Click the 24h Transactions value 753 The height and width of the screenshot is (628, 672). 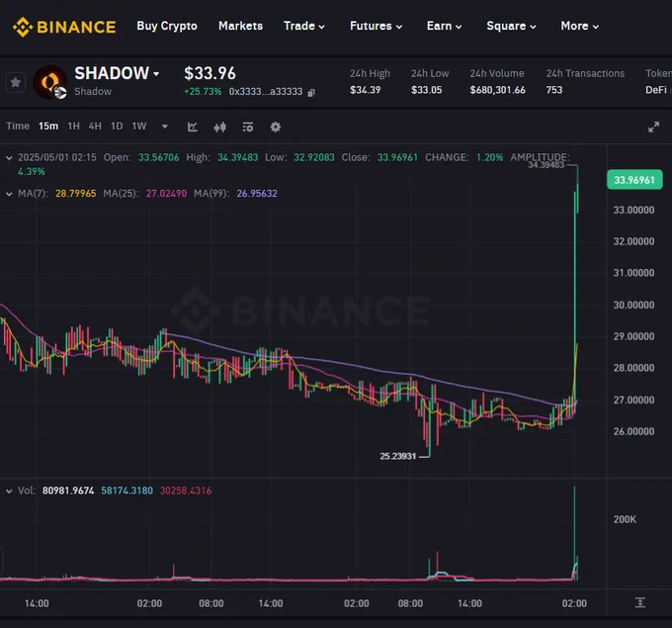point(554,90)
